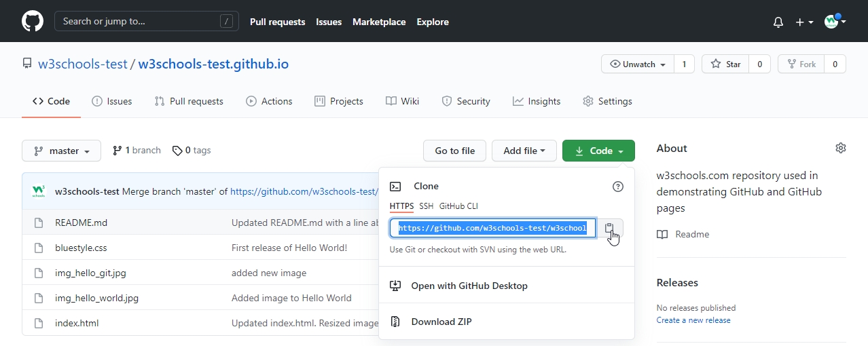Click the GitHub Octocat logo

click(32, 22)
